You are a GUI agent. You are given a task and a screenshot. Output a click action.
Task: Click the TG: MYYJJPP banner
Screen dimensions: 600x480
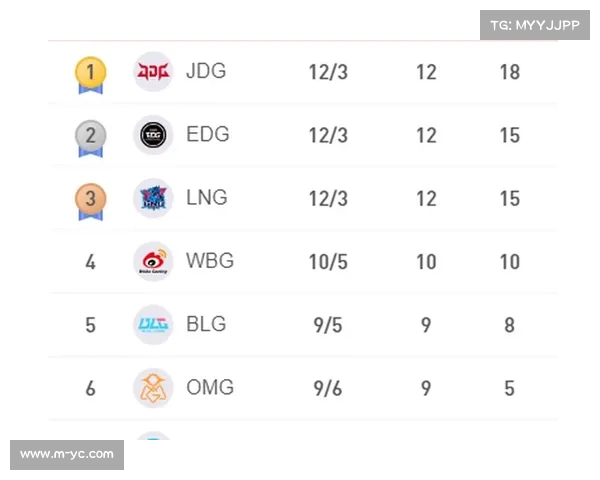(536, 25)
